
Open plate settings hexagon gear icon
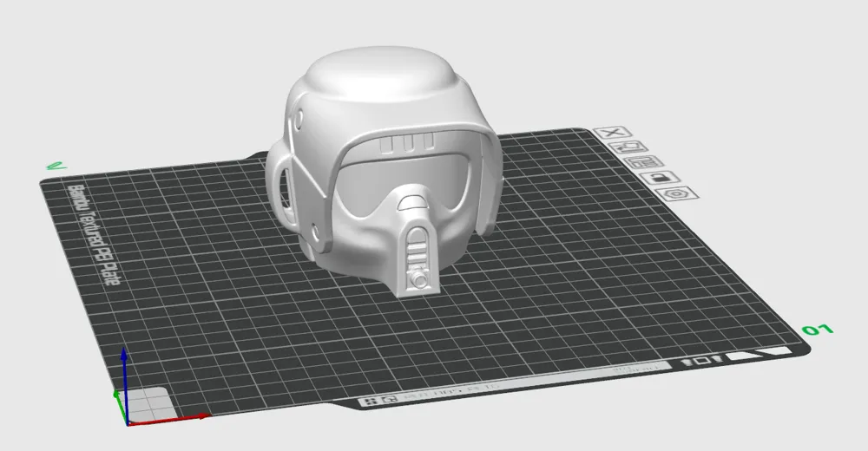click(676, 193)
